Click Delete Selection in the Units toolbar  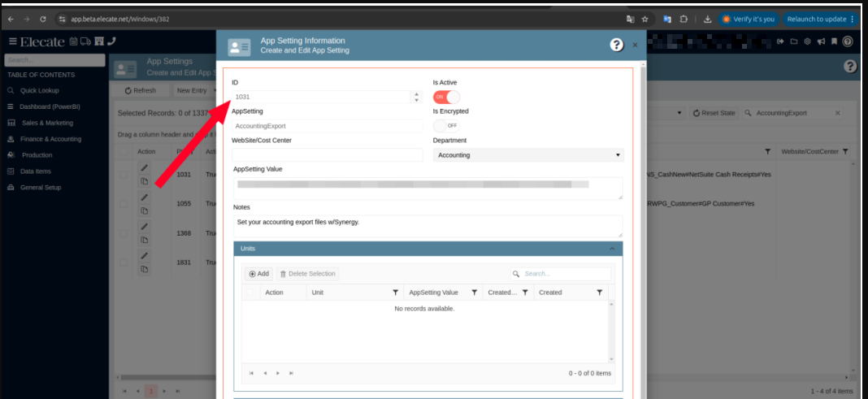307,274
